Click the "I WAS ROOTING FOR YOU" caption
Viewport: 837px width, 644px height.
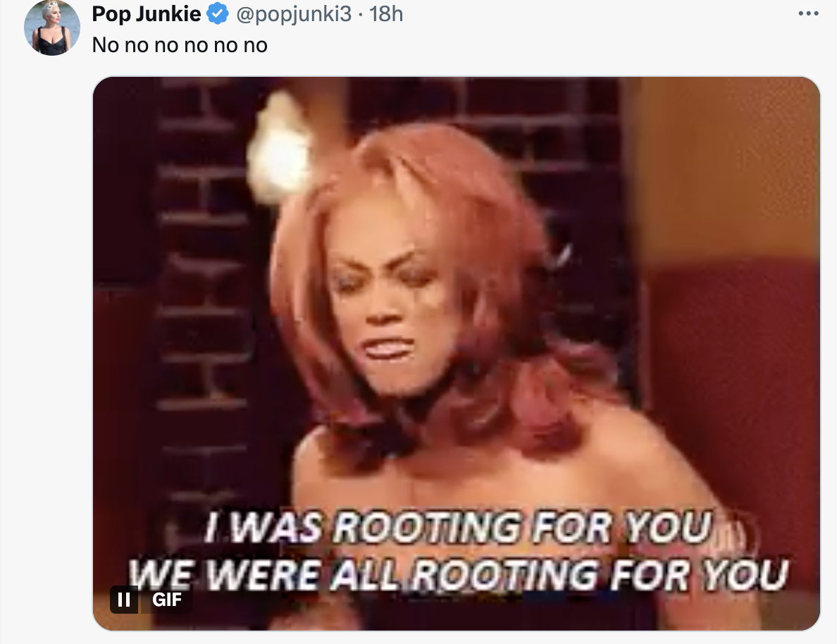coord(458,528)
